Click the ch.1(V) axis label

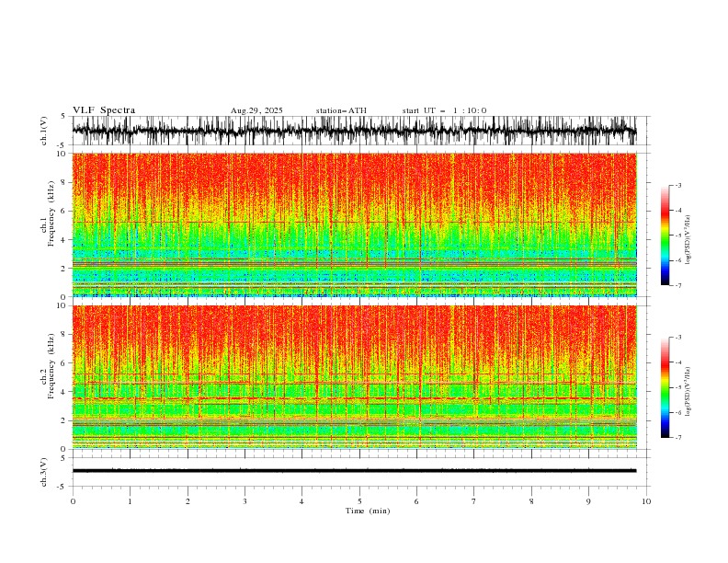44,131
